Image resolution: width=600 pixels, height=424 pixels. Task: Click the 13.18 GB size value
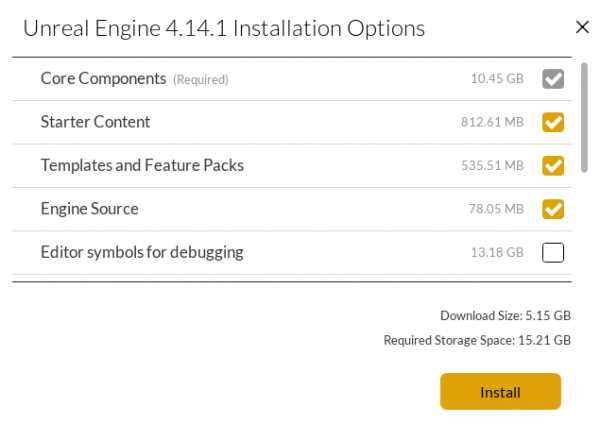(x=497, y=253)
